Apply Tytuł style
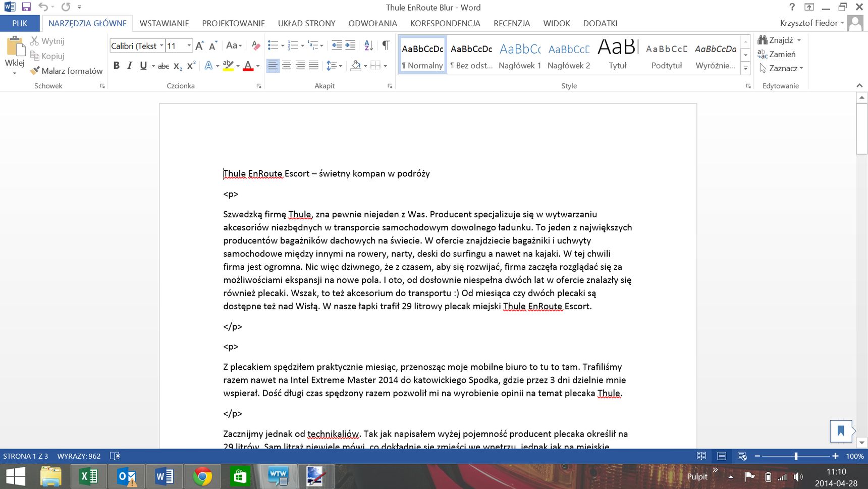 coord(618,55)
